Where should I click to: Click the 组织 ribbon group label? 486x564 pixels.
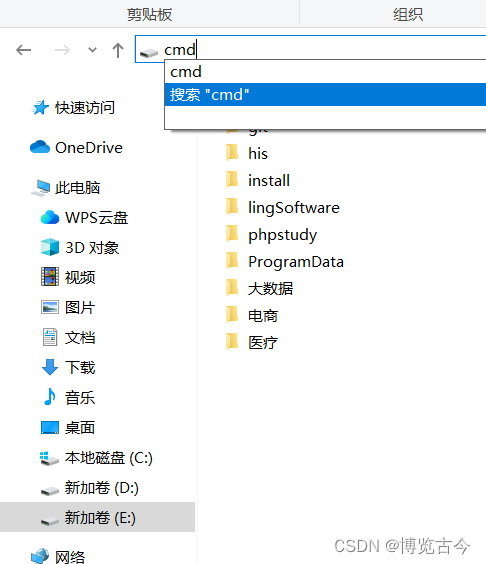[x=408, y=15]
